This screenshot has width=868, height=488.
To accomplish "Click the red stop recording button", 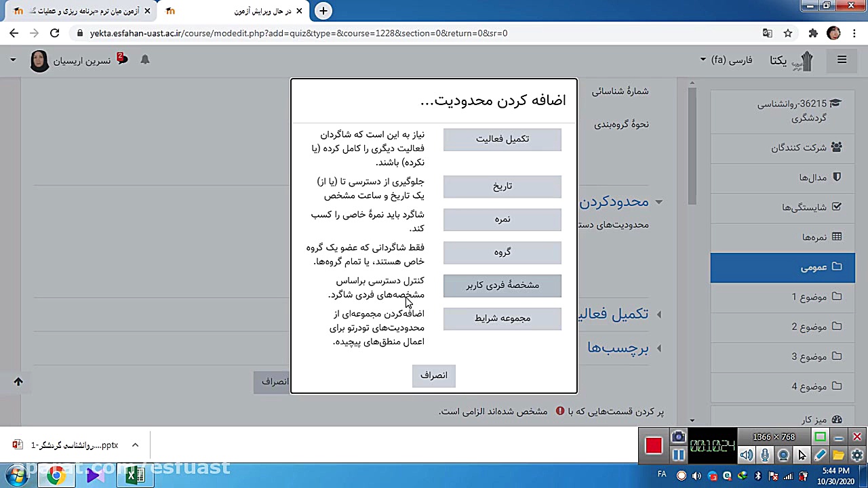I will click(654, 445).
